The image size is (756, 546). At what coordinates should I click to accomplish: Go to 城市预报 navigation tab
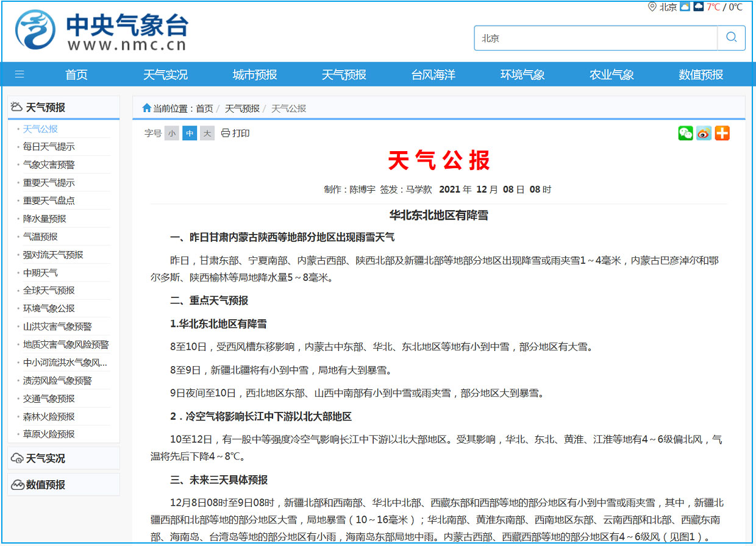[x=255, y=74]
